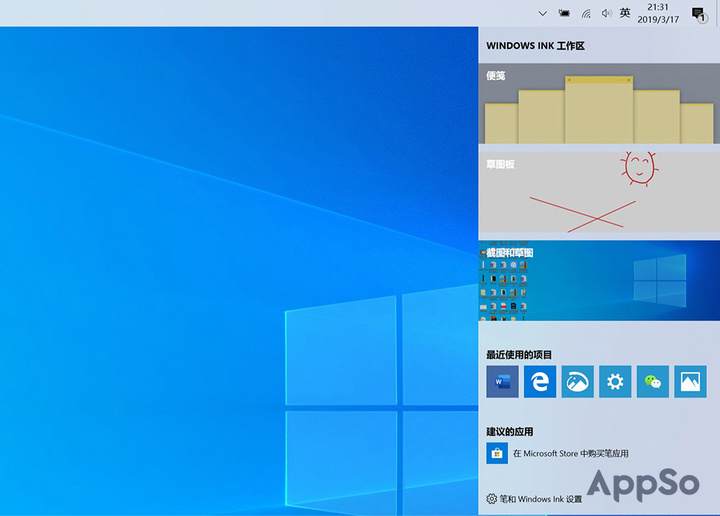The height and width of the screenshot is (516, 720).
Task: Open the Microsoft Edge recent item
Action: (x=540, y=381)
